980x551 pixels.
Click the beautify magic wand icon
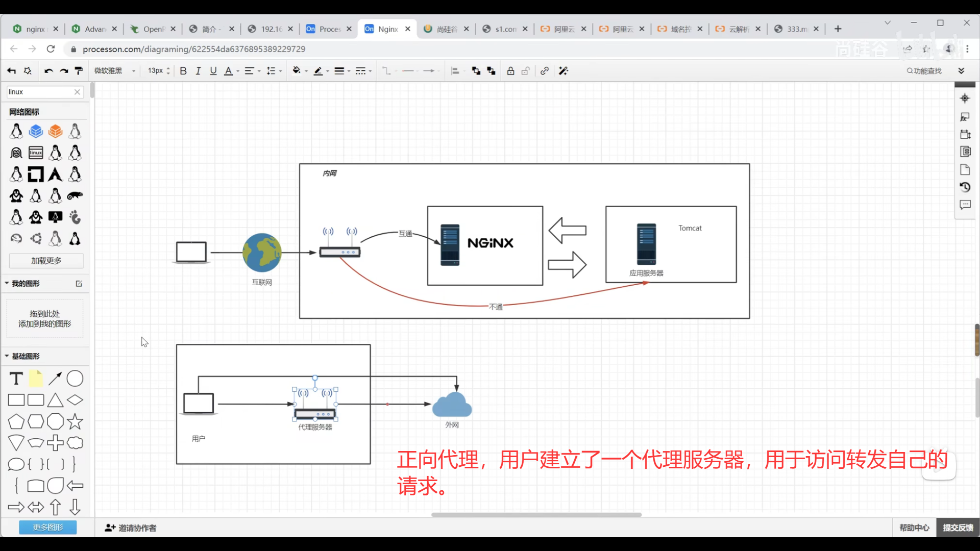(563, 71)
